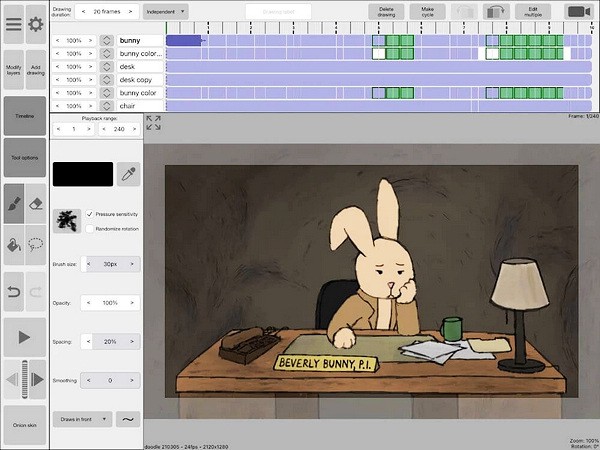Click the eyedropper color picker icon
The image size is (600, 450).
[x=128, y=174]
